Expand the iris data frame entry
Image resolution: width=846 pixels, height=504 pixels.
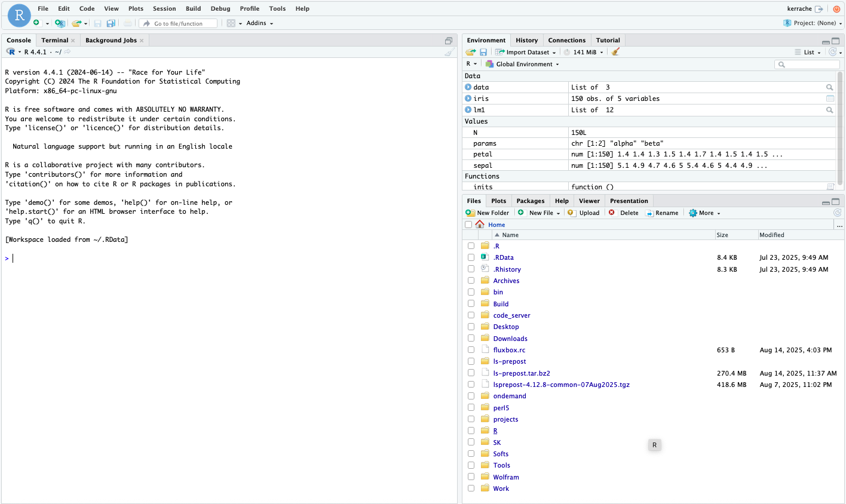(x=468, y=99)
